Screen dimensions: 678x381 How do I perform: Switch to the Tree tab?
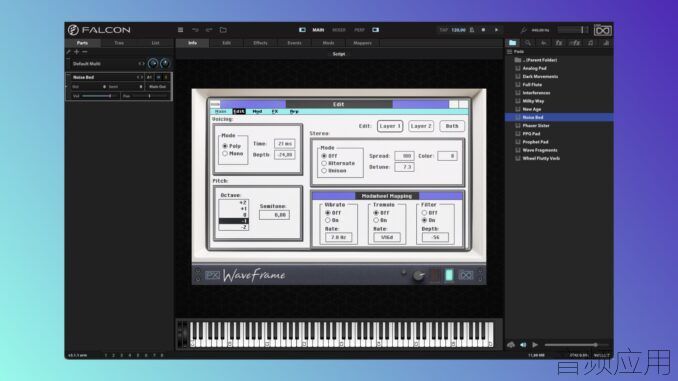click(119, 43)
